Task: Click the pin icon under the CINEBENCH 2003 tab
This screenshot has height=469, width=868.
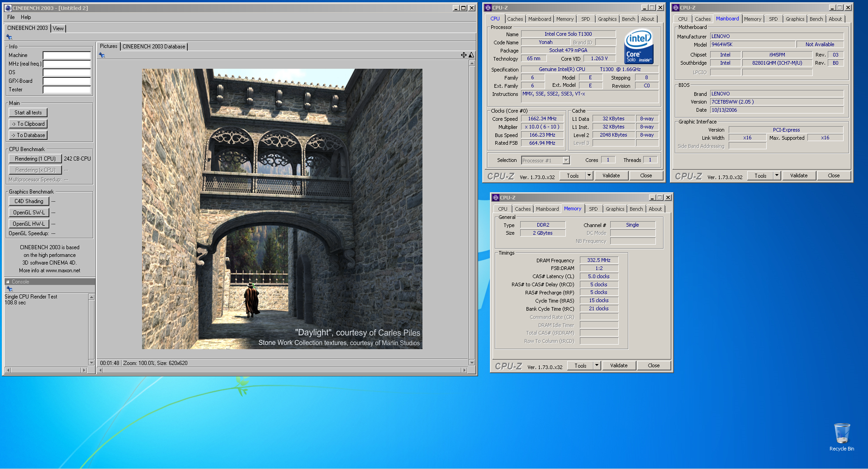Action: pyautogui.click(x=9, y=37)
